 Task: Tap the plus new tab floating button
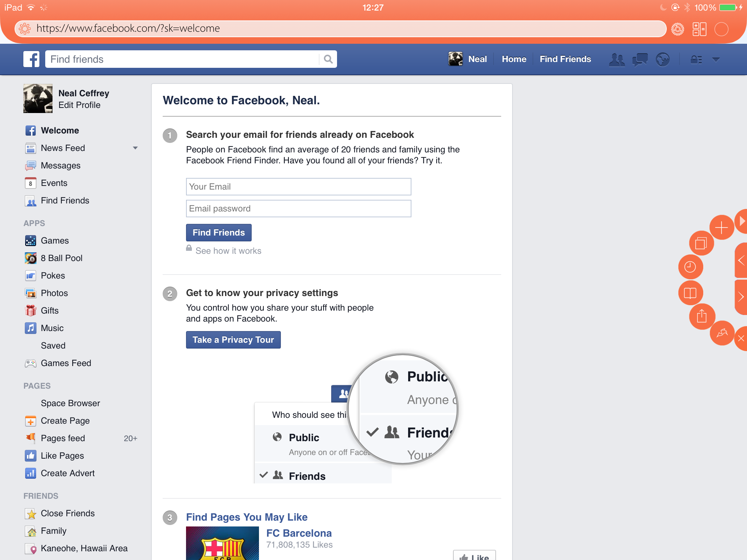721,227
